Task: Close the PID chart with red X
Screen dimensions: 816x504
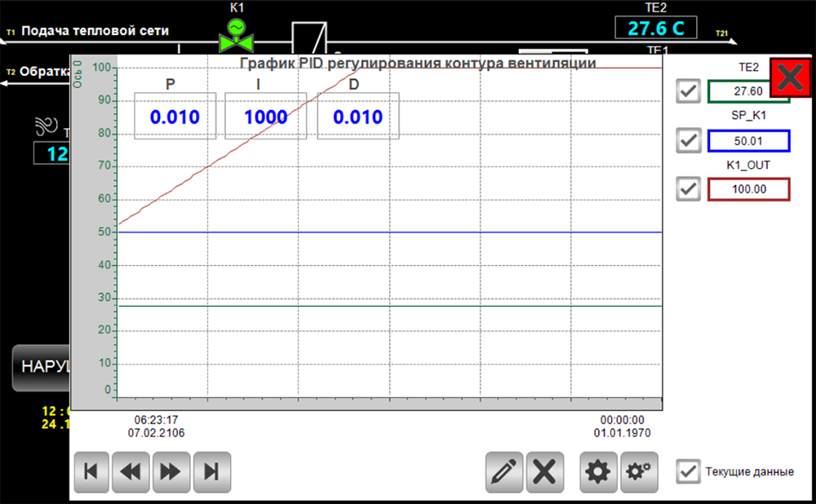Action: click(x=790, y=78)
